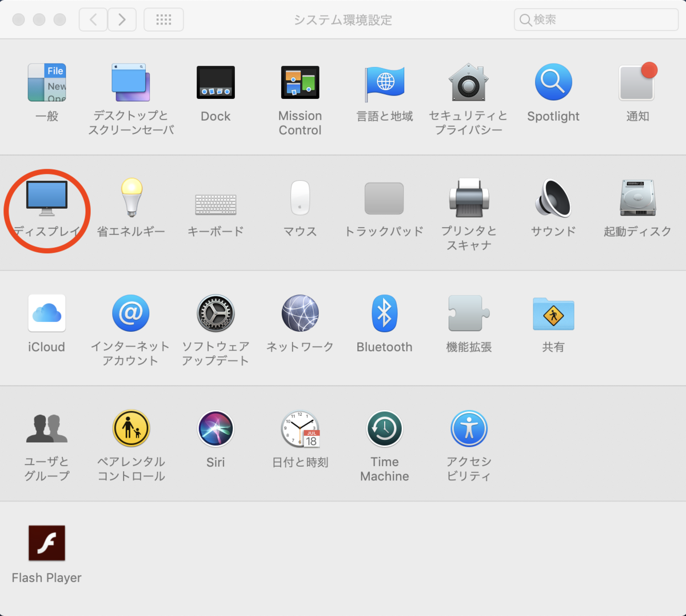Open the 一般 (General) preferences icon
This screenshot has height=616, width=686.
pos(47,83)
